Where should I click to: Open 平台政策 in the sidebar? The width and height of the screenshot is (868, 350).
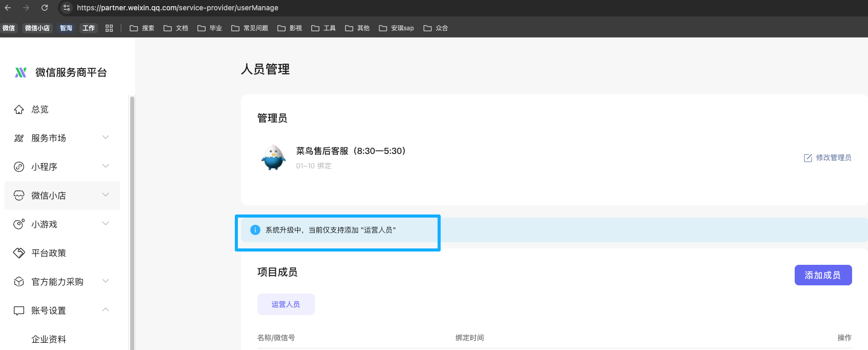pos(49,253)
